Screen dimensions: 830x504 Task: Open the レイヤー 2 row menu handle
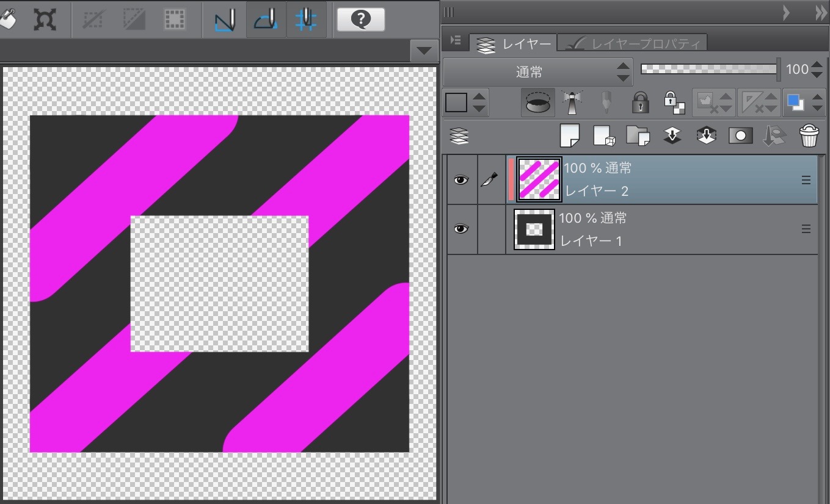tap(806, 180)
